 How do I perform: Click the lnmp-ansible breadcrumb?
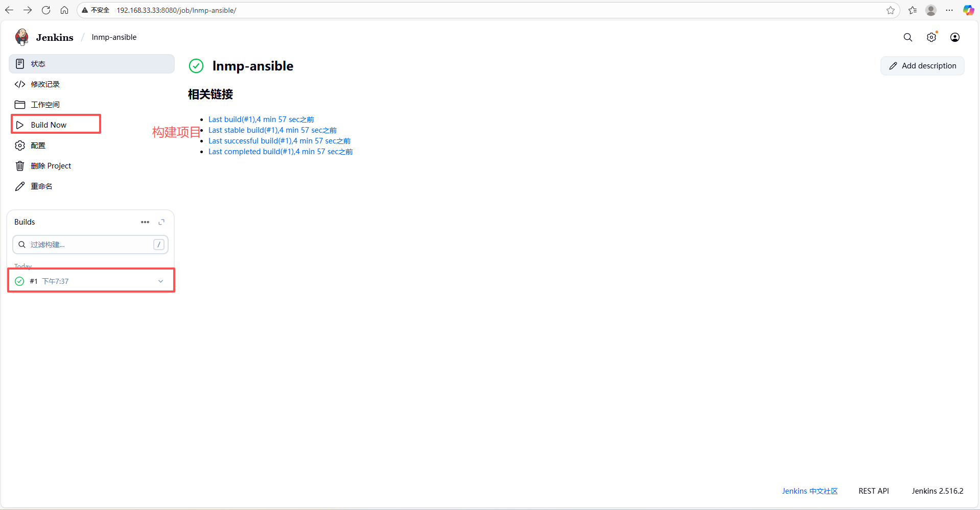(114, 37)
